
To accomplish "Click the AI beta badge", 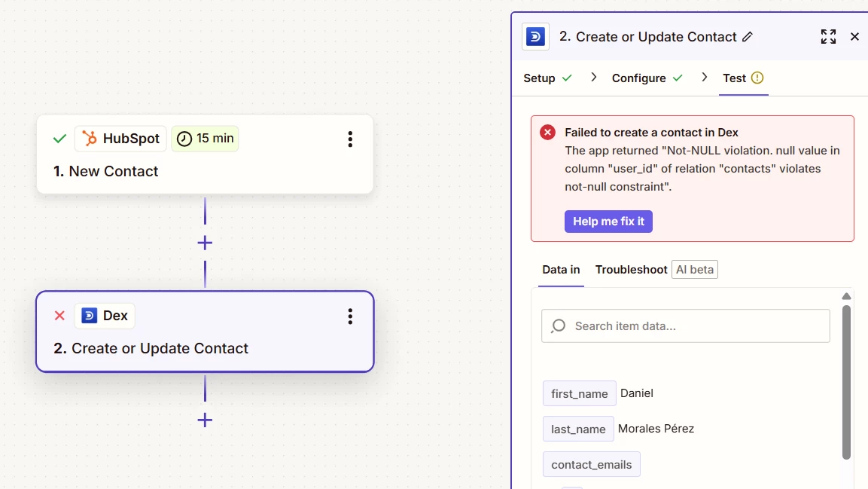I will pos(695,270).
